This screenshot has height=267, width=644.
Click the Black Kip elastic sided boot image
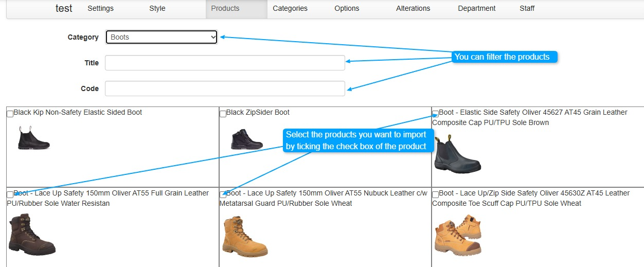point(34,138)
